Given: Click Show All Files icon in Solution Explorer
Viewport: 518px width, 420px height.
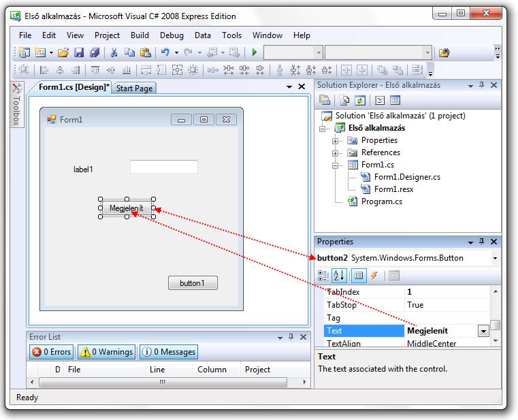Looking at the screenshot, I should (x=344, y=100).
